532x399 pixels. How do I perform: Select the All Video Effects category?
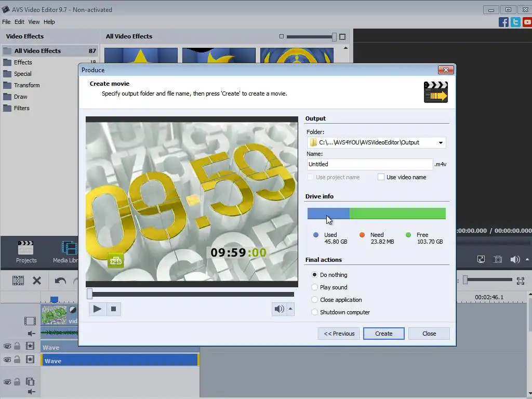click(x=50, y=51)
